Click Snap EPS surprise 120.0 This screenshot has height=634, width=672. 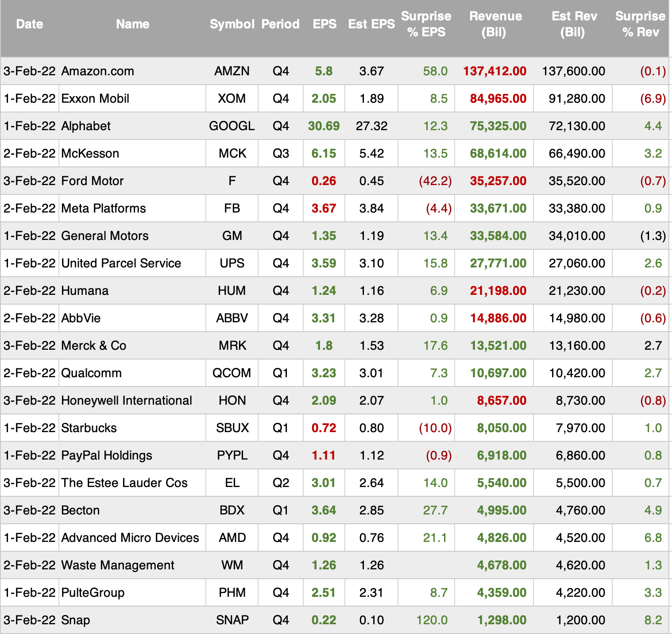(x=432, y=620)
